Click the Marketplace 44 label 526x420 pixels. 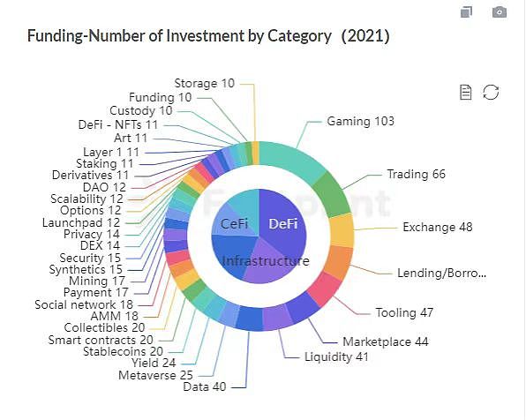coord(386,341)
